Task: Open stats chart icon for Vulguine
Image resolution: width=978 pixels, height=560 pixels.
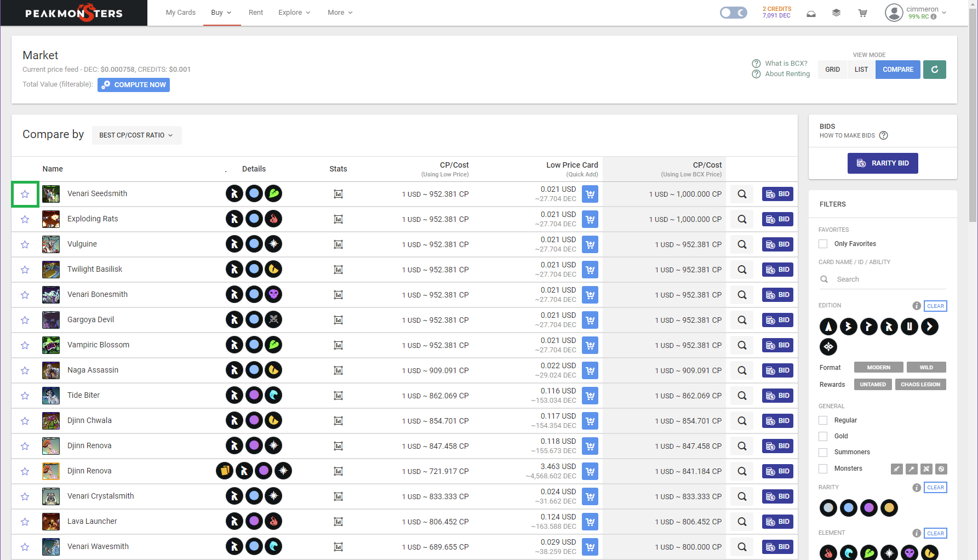Action: point(338,244)
